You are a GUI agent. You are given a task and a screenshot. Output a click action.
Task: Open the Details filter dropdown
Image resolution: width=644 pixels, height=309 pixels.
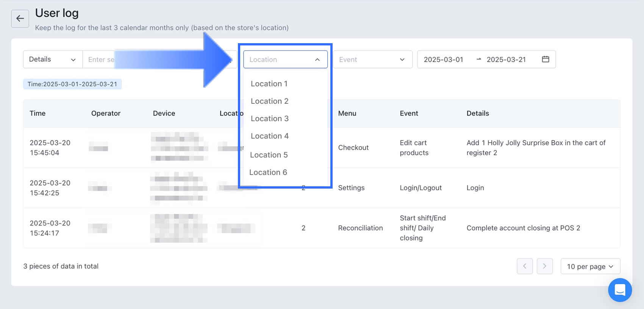53,59
